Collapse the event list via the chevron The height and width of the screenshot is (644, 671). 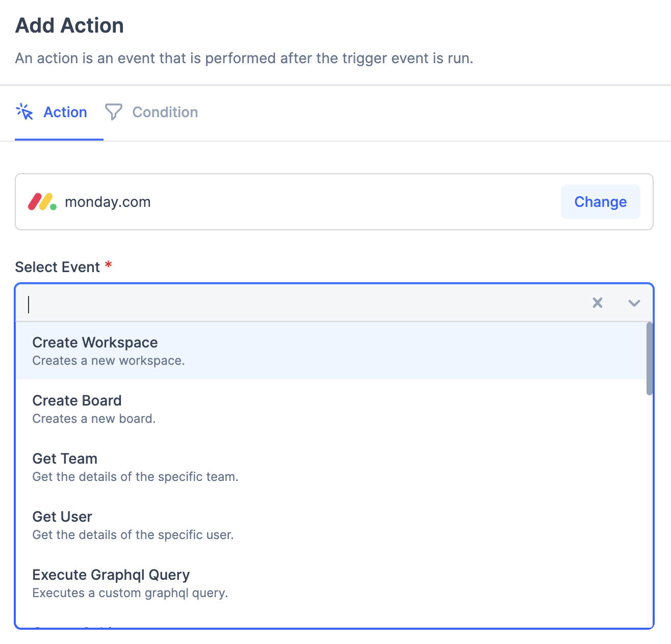point(634,303)
